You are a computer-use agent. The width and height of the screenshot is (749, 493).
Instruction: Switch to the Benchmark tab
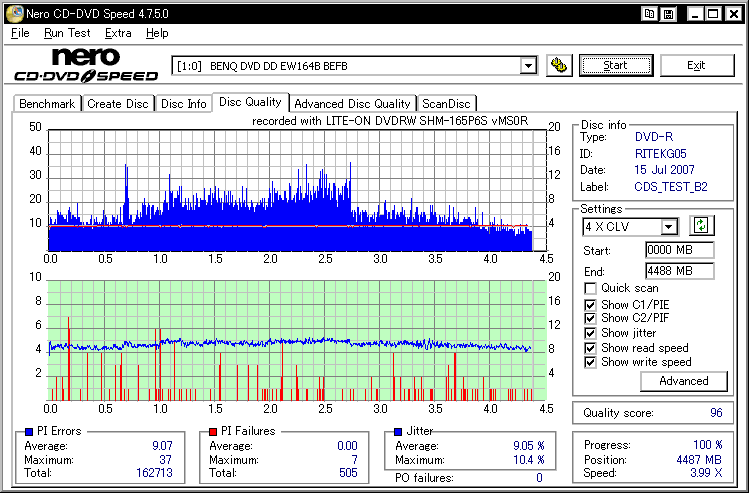(x=47, y=104)
